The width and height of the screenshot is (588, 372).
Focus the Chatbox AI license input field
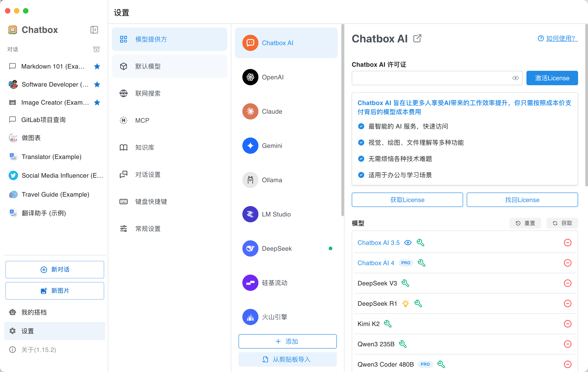click(437, 78)
